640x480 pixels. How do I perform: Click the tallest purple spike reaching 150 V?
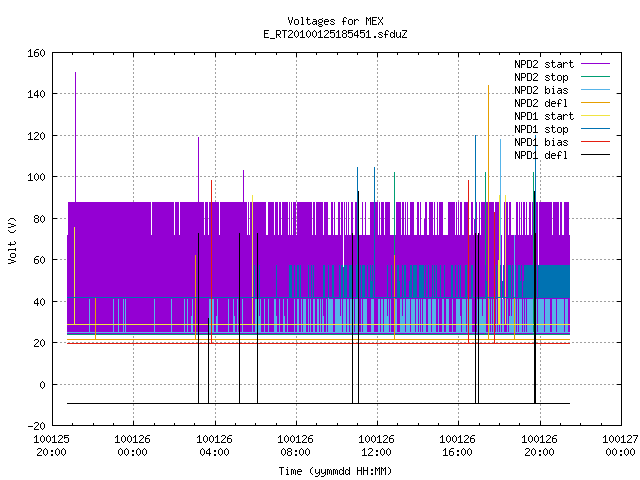pyautogui.click(x=76, y=137)
